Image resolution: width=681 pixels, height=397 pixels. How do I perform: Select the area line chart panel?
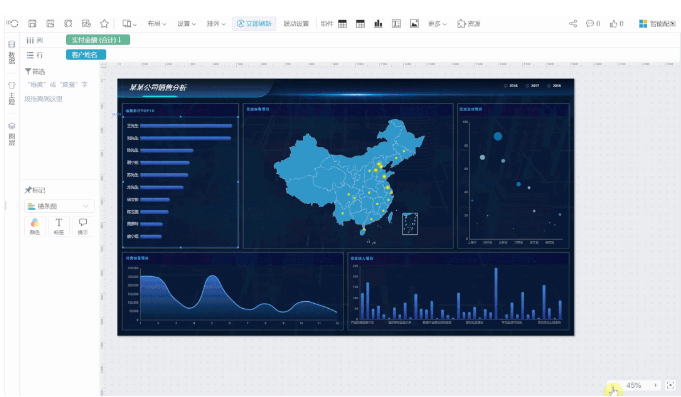233,291
